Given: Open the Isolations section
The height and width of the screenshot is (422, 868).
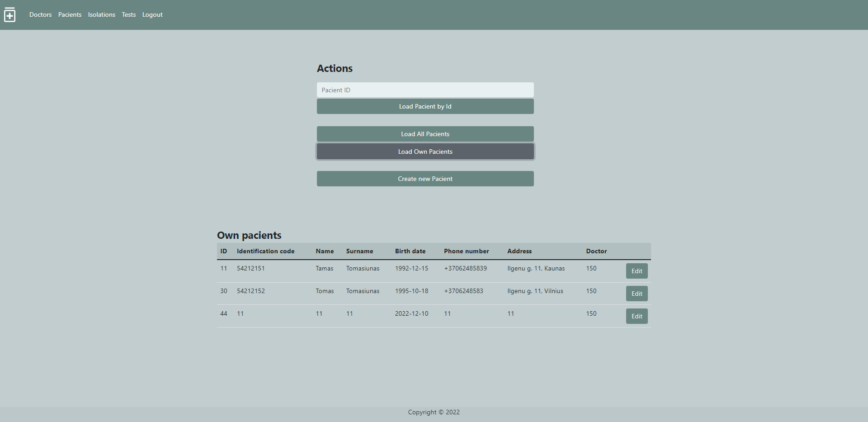Looking at the screenshot, I should tap(101, 14).
